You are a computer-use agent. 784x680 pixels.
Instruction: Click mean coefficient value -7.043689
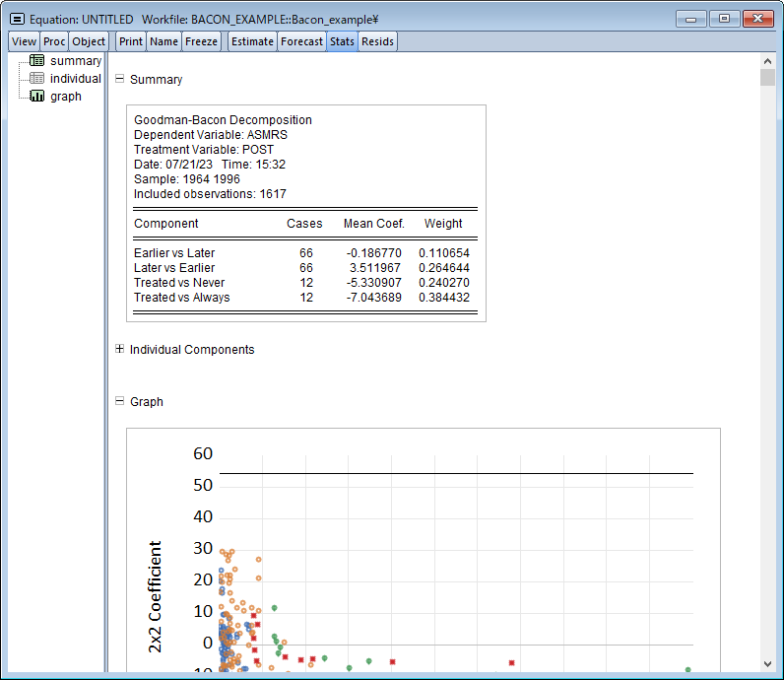(x=374, y=298)
